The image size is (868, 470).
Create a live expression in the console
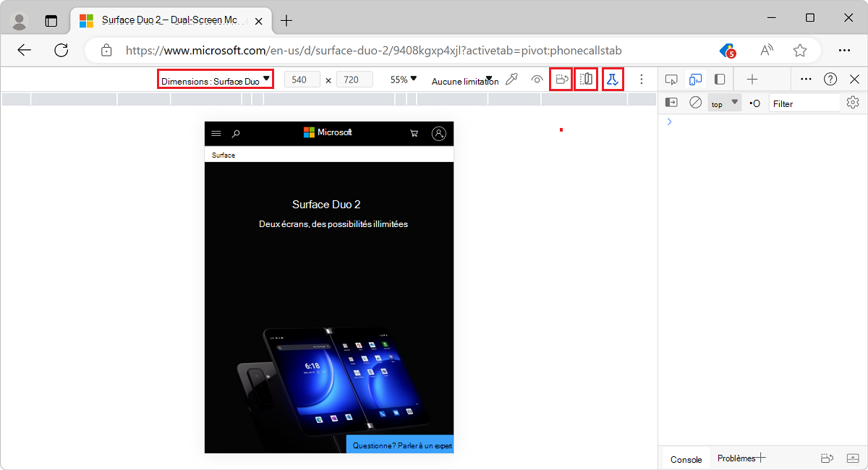pos(754,103)
